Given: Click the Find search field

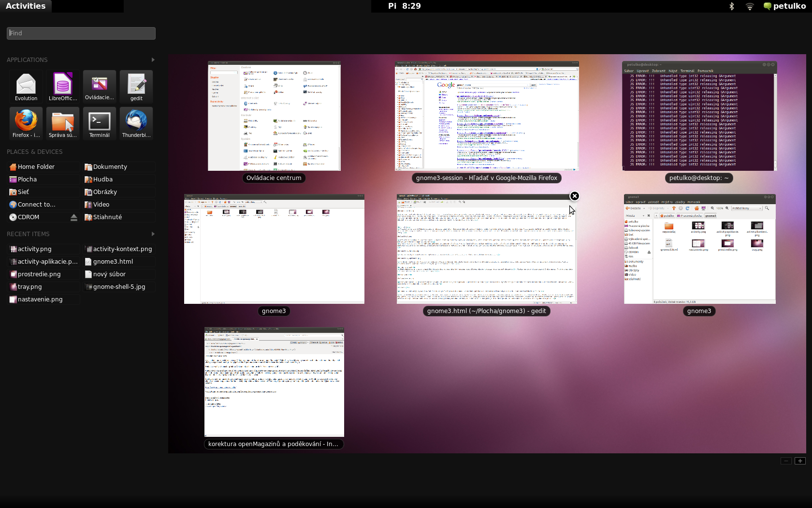Looking at the screenshot, I should (x=81, y=33).
